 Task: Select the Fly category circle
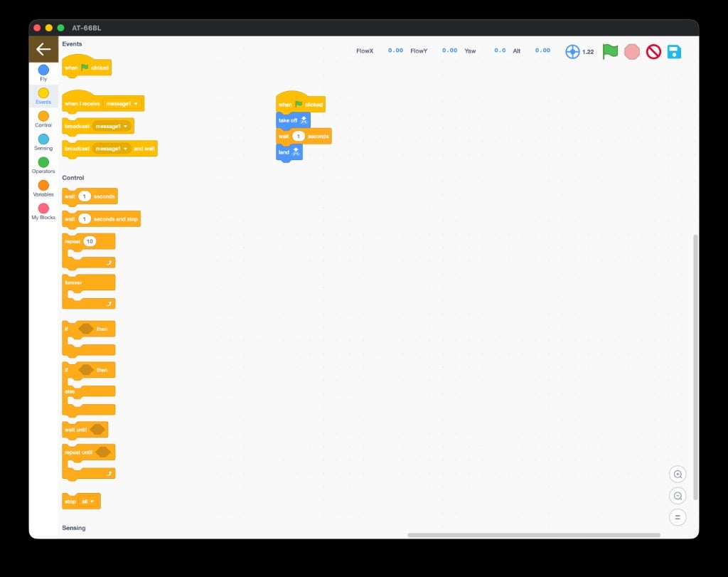43,70
